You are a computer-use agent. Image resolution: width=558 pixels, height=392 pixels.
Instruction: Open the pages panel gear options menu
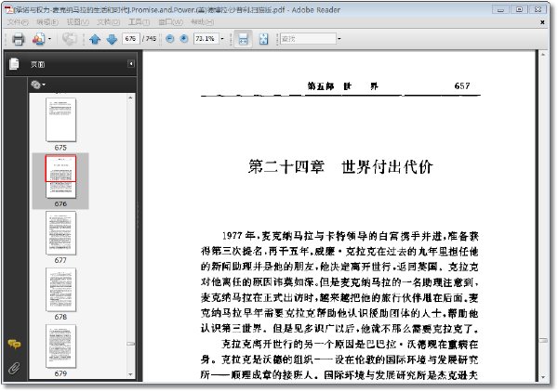tap(38, 85)
